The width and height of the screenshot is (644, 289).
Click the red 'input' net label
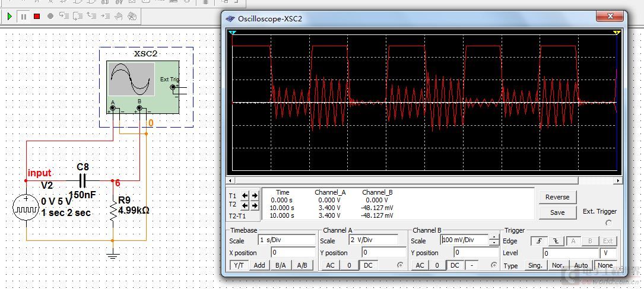[x=39, y=173]
